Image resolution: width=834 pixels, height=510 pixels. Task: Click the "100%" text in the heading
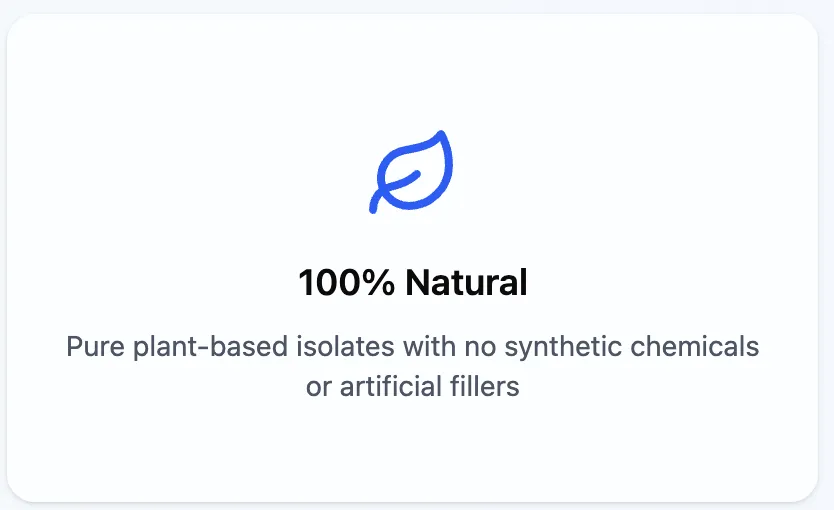[x=346, y=282]
